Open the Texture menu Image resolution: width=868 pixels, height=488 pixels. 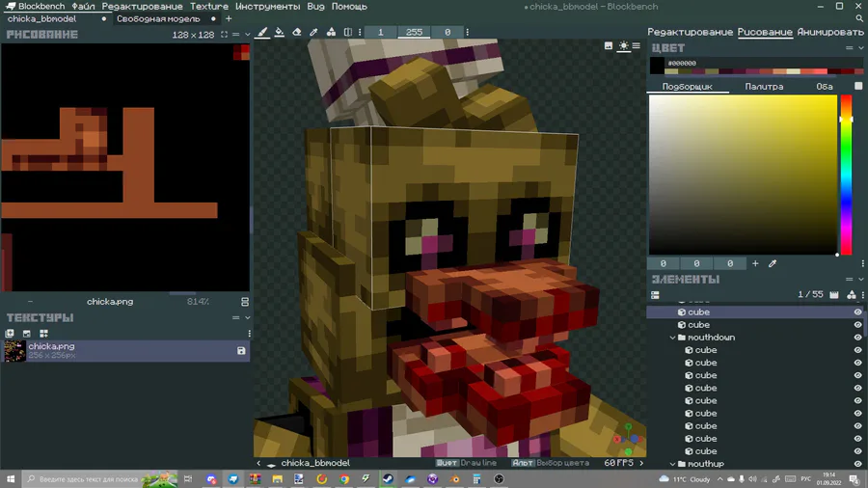tap(209, 7)
